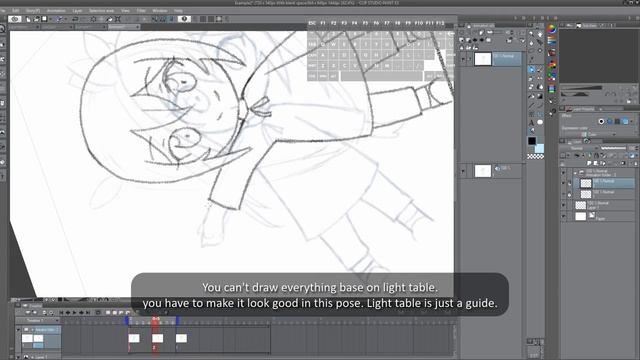640x360 pixels.
Task: Toggle loop playback on the timeline toolbar
Action: click(98, 313)
